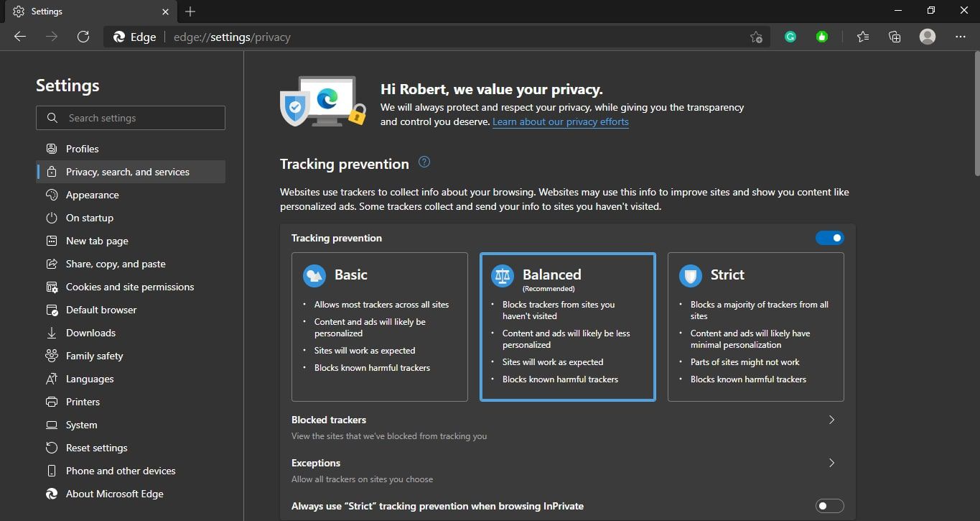Reload the settings page

(83, 37)
